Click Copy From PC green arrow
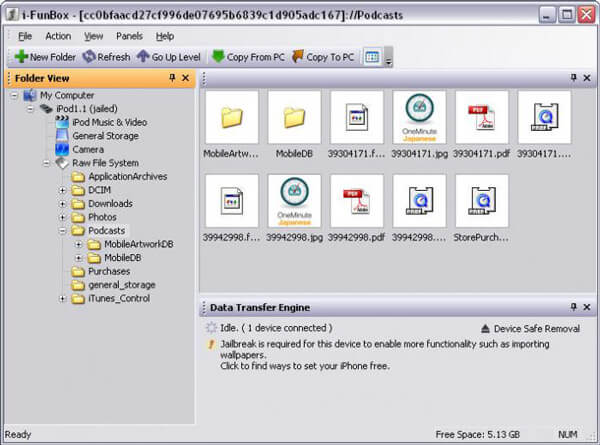 click(218, 57)
